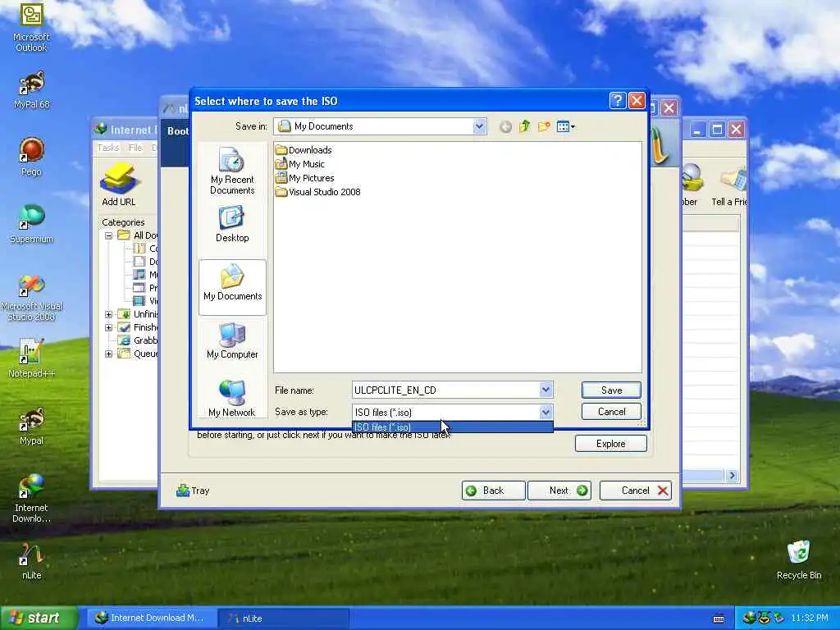Open Supermium desktop shortcut
840x630 pixels.
click(32, 225)
